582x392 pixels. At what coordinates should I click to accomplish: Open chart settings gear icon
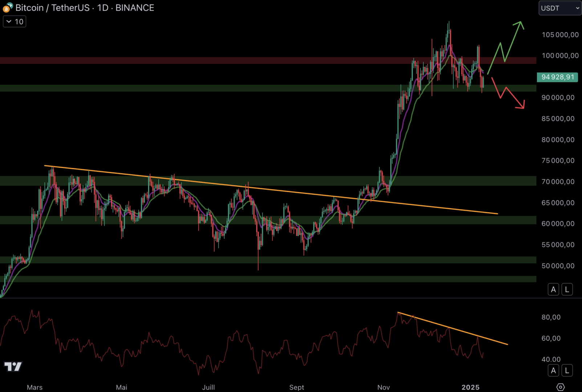coord(560,387)
